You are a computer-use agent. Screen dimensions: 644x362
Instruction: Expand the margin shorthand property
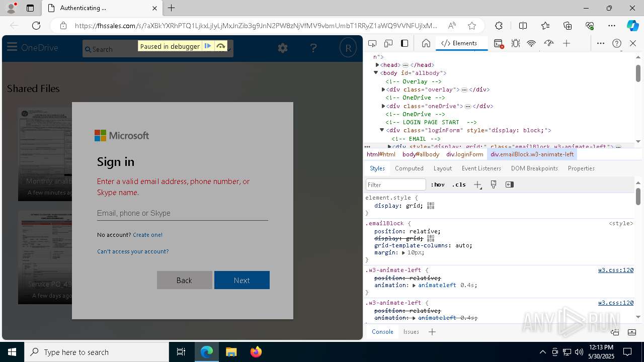pos(404,253)
